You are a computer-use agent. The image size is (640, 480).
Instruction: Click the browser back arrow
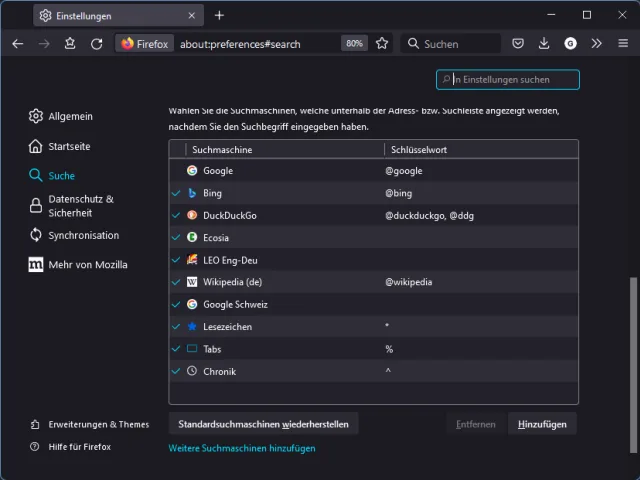[17, 43]
